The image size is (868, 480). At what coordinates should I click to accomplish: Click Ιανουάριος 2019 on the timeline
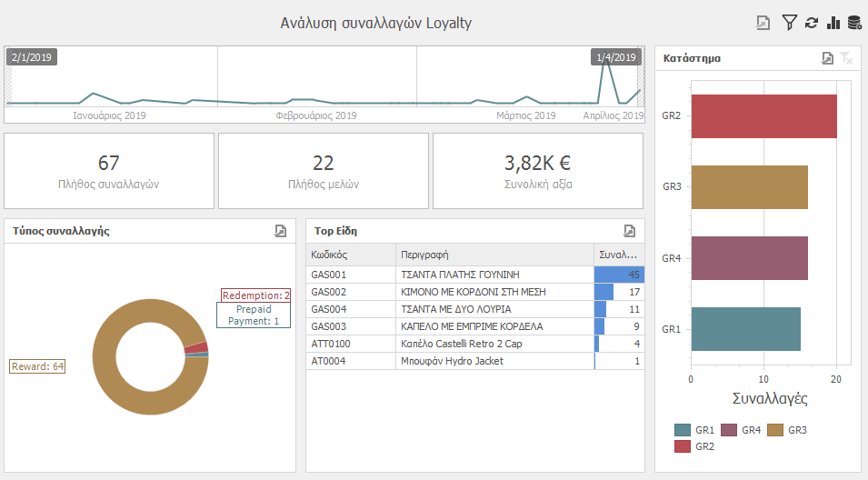pos(110,115)
